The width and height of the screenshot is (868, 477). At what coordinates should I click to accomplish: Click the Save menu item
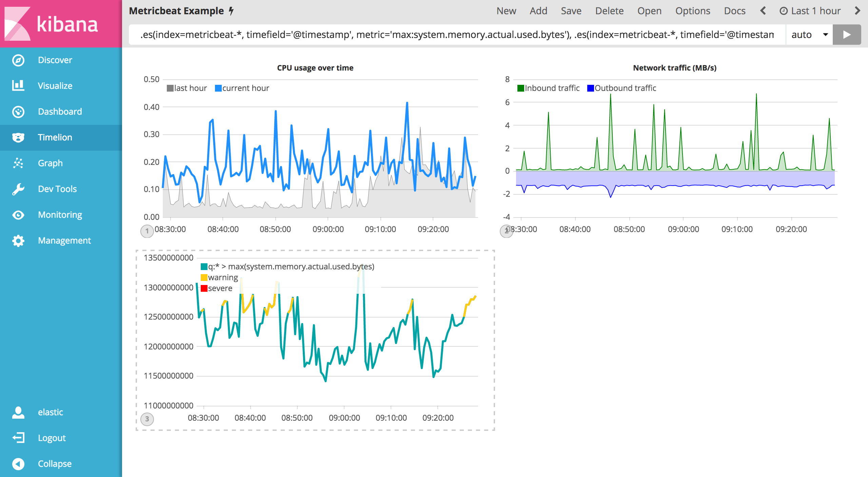[571, 11]
